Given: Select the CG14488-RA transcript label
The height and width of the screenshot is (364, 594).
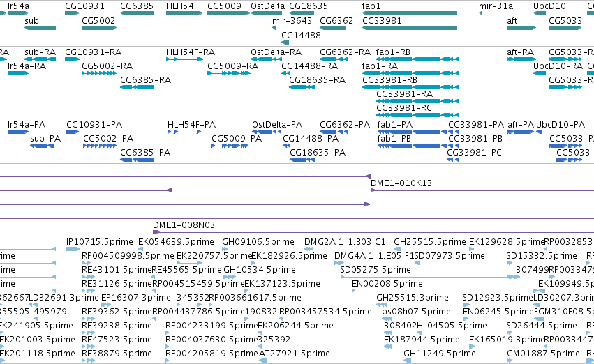Looking at the screenshot, I should [309, 66].
